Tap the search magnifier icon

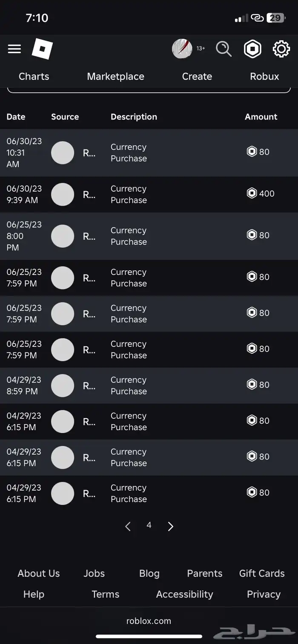223,49
